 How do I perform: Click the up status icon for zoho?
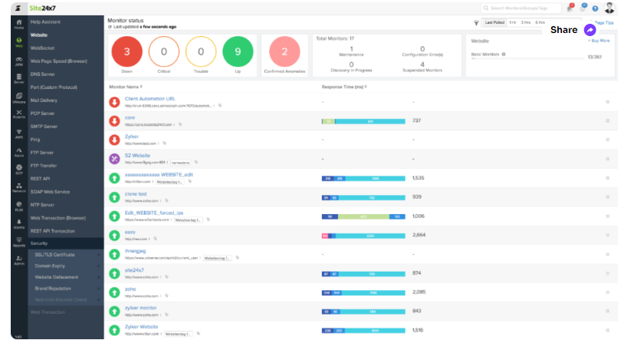click(x=114, y=292)
